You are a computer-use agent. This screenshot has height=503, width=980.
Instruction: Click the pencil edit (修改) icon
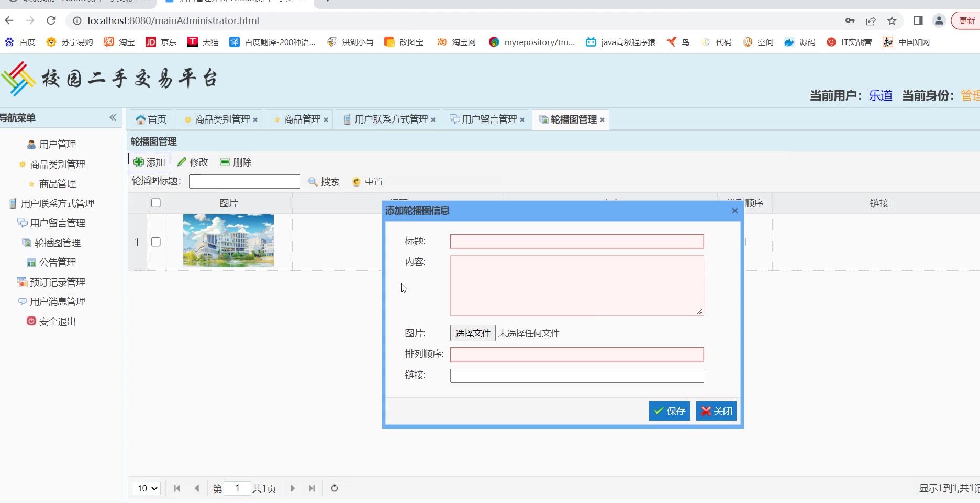pos(182,162)
